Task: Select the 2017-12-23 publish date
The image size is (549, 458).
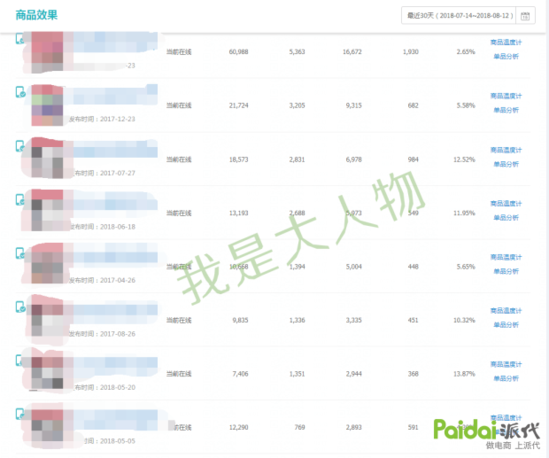Action: pos(118,119)
